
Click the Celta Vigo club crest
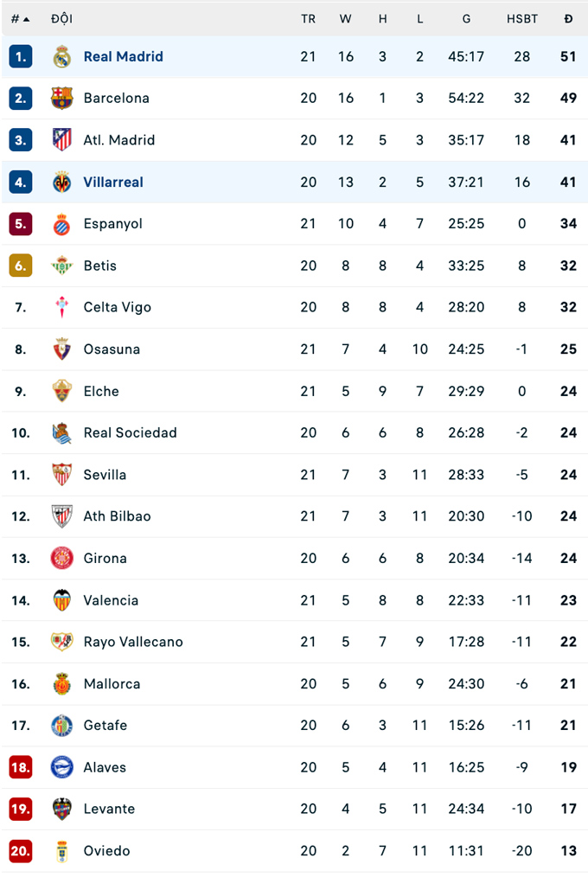[61, 307]
